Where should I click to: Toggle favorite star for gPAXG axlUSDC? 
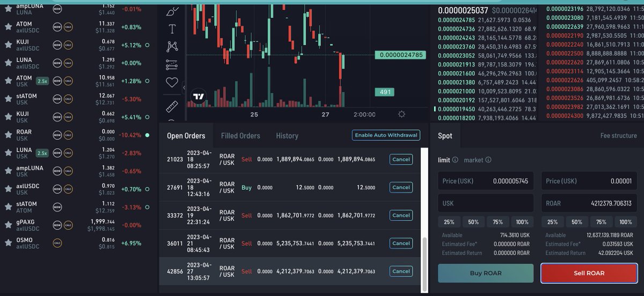[8, 225]
